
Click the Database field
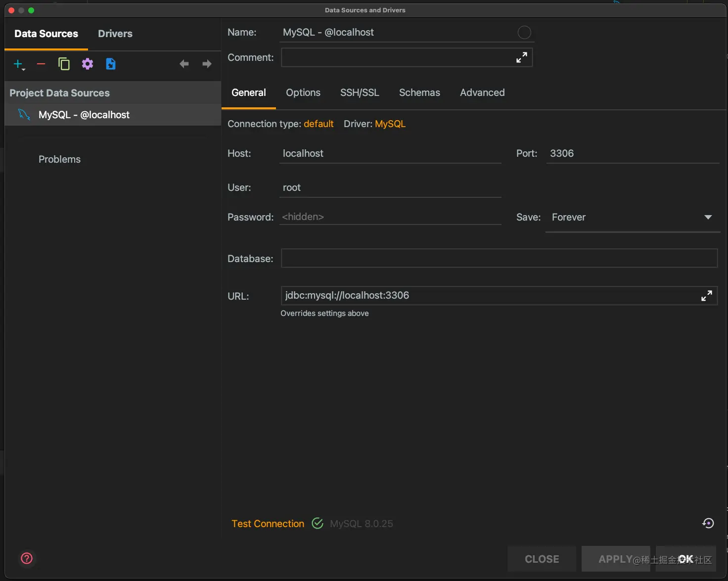click(x=499, y=258)
